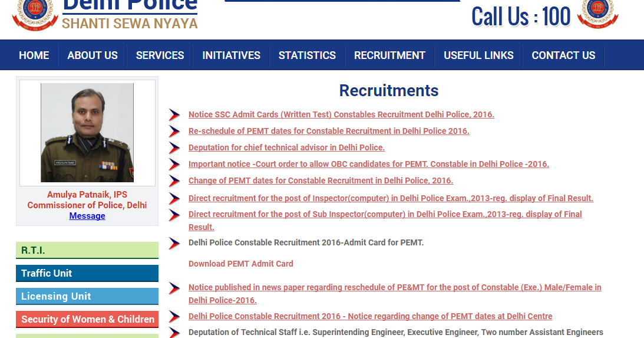Click 'Deputation of Technical Staff' text line
The height and width of the screenshot is (338, 644).
pyautogui.click(x=396, y=332)
